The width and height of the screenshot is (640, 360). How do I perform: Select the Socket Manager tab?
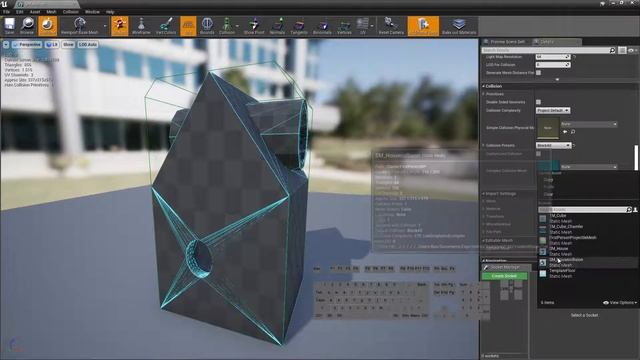506,267
